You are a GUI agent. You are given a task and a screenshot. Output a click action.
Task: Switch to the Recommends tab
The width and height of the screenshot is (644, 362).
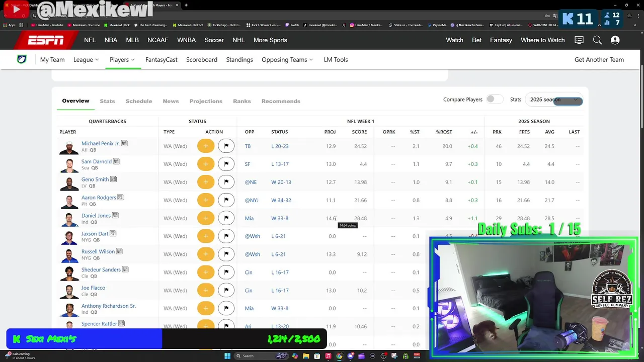coord(281,101)
